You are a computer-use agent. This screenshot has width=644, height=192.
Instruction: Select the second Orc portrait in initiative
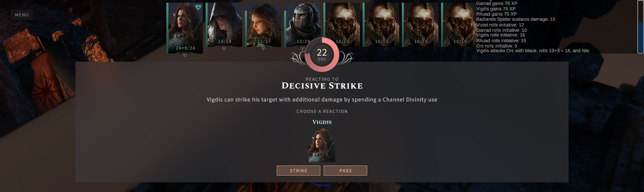point(381,25)
